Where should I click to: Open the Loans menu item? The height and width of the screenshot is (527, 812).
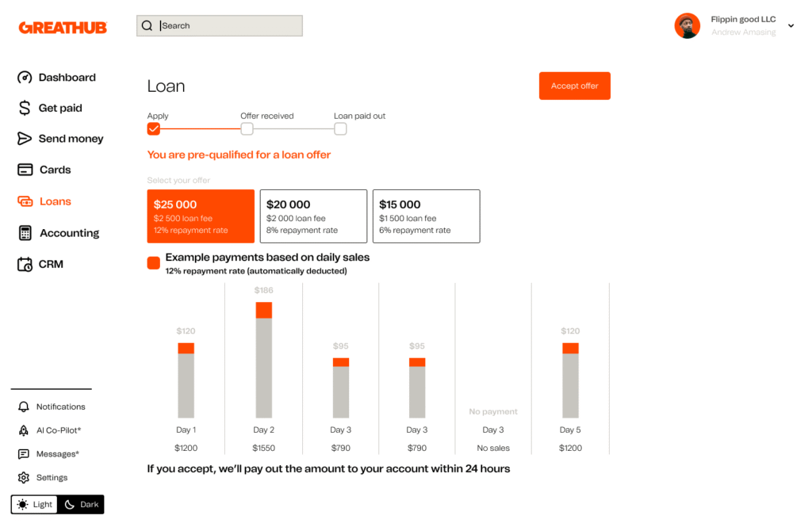coord(55,201)
